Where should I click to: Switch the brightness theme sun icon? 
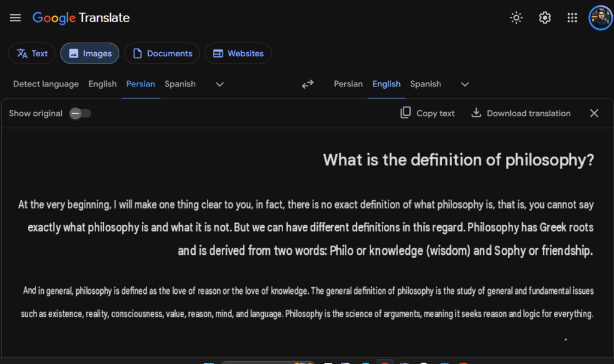(x=516, y=17)
